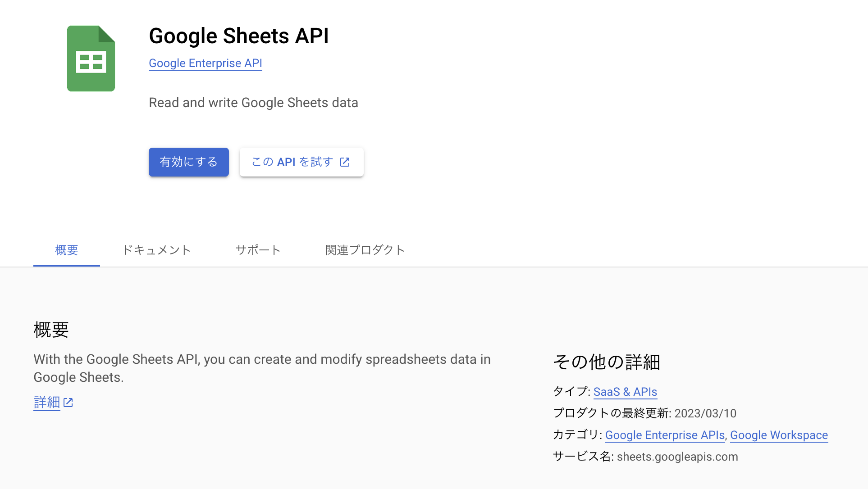This screenshot has width=868, height=489.
Task: Click the 2023/03/10 last update date
Action: click(705, 413)
